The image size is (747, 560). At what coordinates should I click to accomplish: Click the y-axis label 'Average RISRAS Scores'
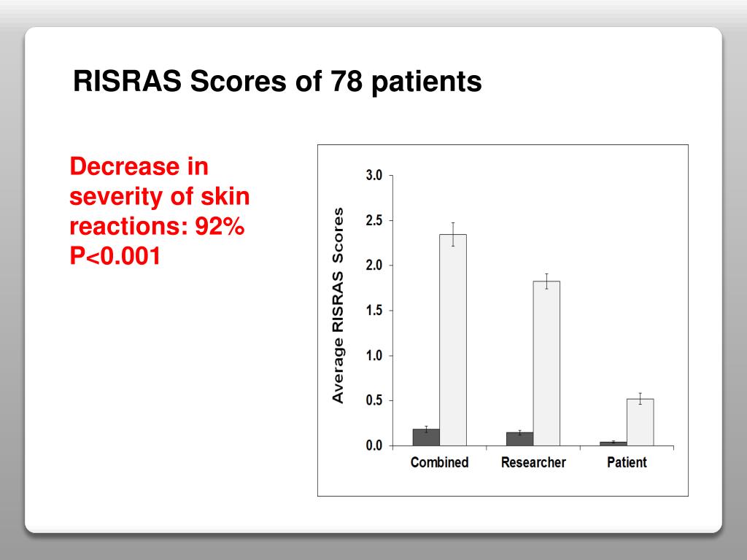click(x=338, y=306)
